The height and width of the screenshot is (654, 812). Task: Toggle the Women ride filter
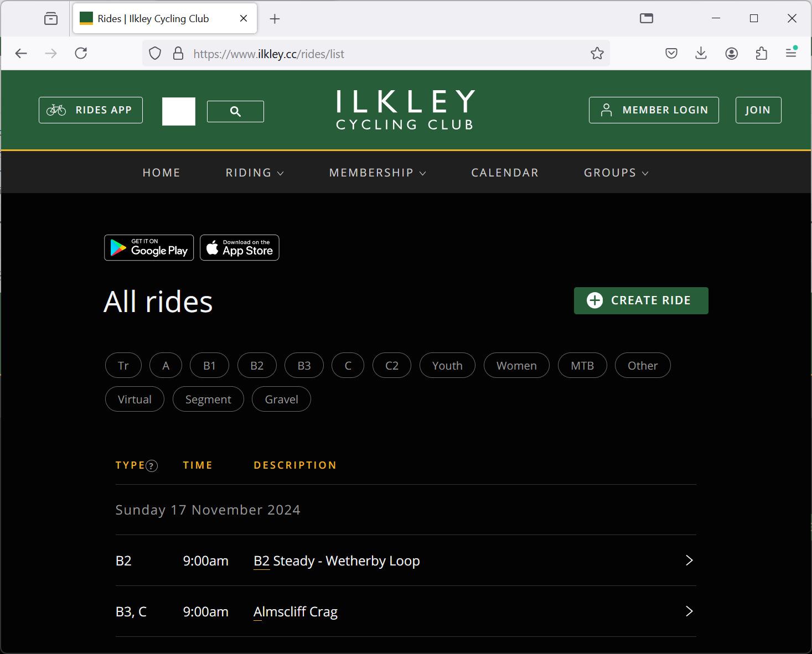coord(516,366)
